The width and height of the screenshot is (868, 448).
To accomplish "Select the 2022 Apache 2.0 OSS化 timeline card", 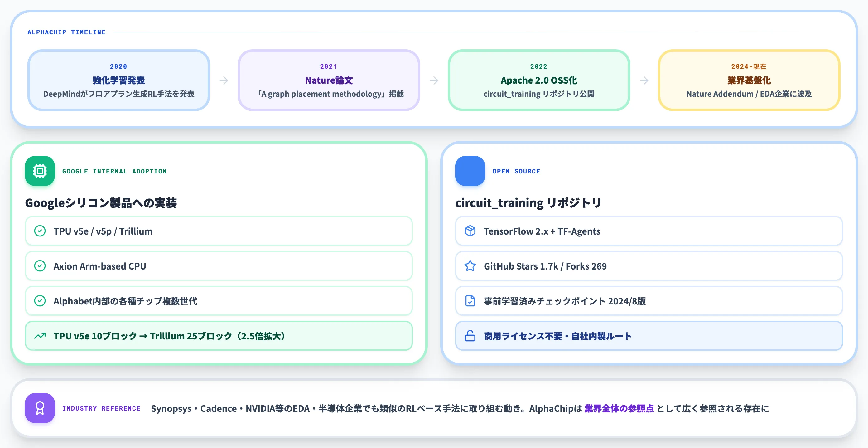I will click(539, 80).
